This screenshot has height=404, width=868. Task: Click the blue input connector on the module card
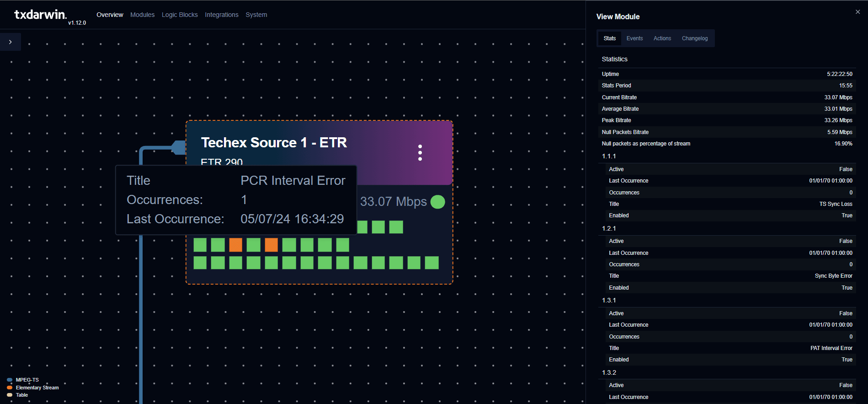pyautogui.click(x=178, y=147)
